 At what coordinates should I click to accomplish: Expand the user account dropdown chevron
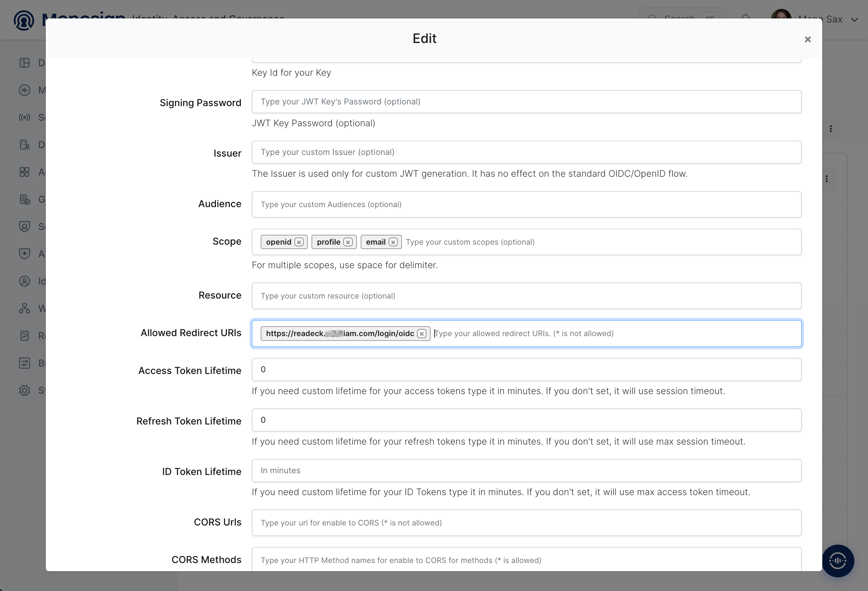854,20
